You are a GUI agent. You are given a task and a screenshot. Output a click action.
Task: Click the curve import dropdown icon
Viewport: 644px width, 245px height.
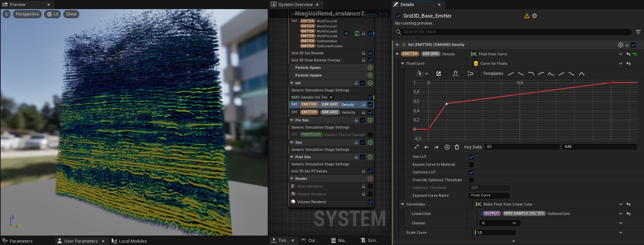422,74
